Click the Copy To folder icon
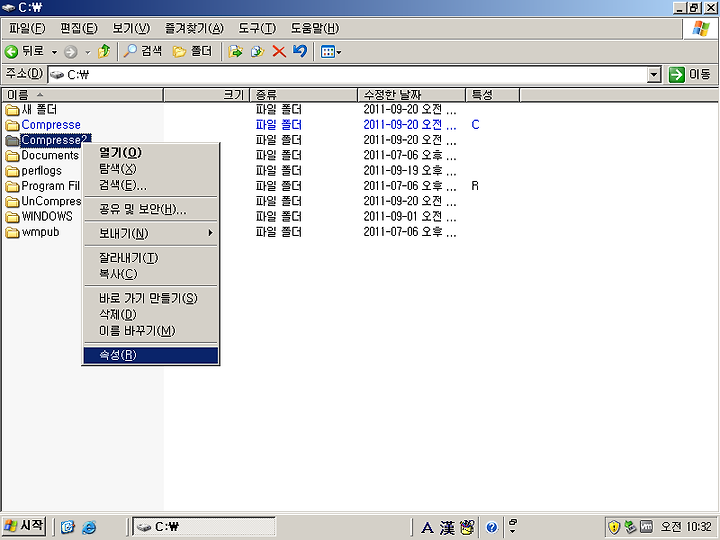The height and width of the screenshot is (540, 720). click(258, 51)
